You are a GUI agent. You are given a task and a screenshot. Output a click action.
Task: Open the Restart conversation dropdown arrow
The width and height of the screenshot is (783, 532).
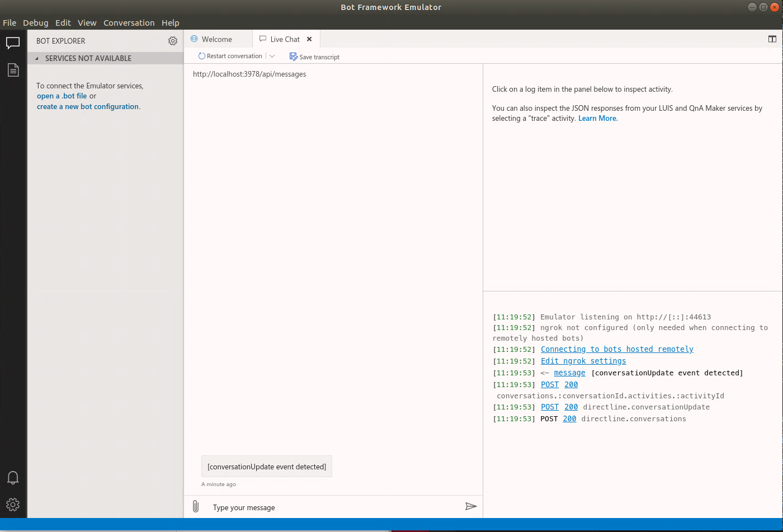272,56
